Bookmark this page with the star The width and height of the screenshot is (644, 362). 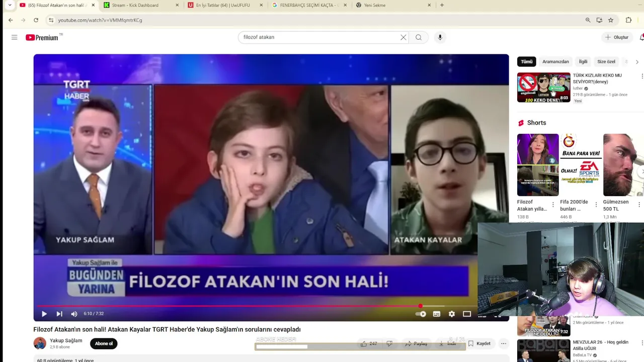click(611, 20)
